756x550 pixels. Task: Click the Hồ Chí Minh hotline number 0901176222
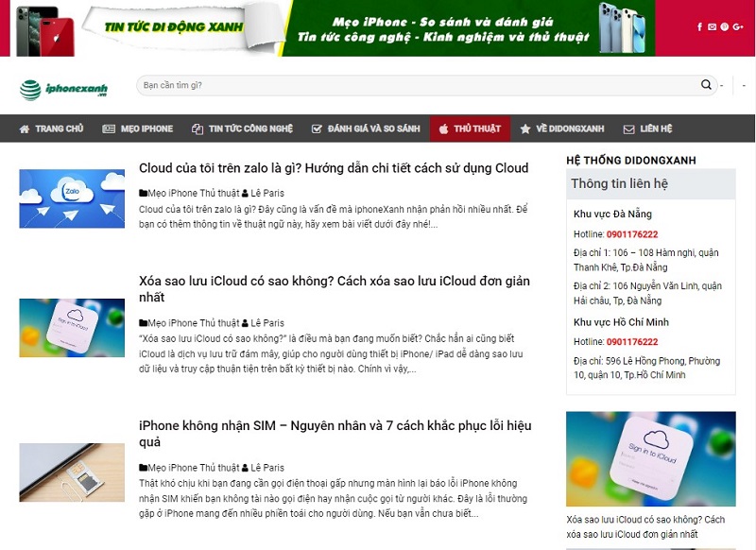[632, 342]
